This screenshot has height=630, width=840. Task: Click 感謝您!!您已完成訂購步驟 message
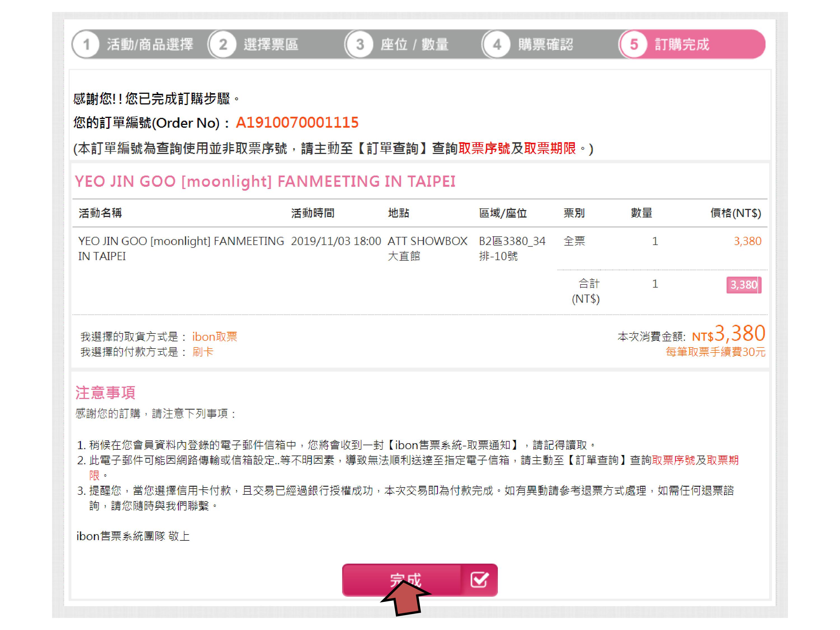coord(157,99)
